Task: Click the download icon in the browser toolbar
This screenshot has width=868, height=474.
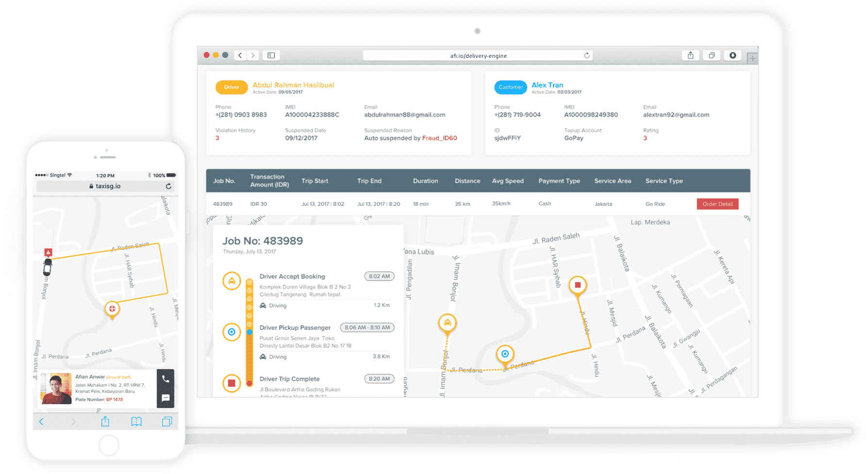Action: click(x=733, y=55)
